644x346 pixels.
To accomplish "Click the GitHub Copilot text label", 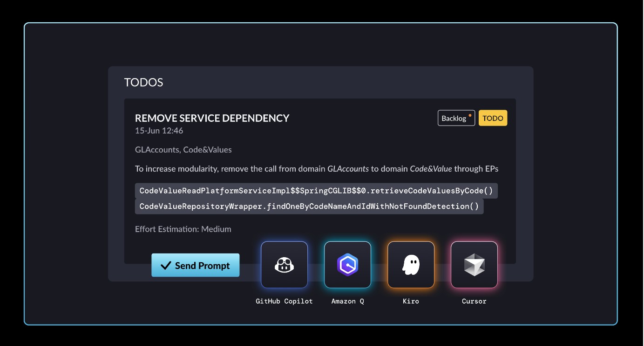I will [x=284, y=301].
